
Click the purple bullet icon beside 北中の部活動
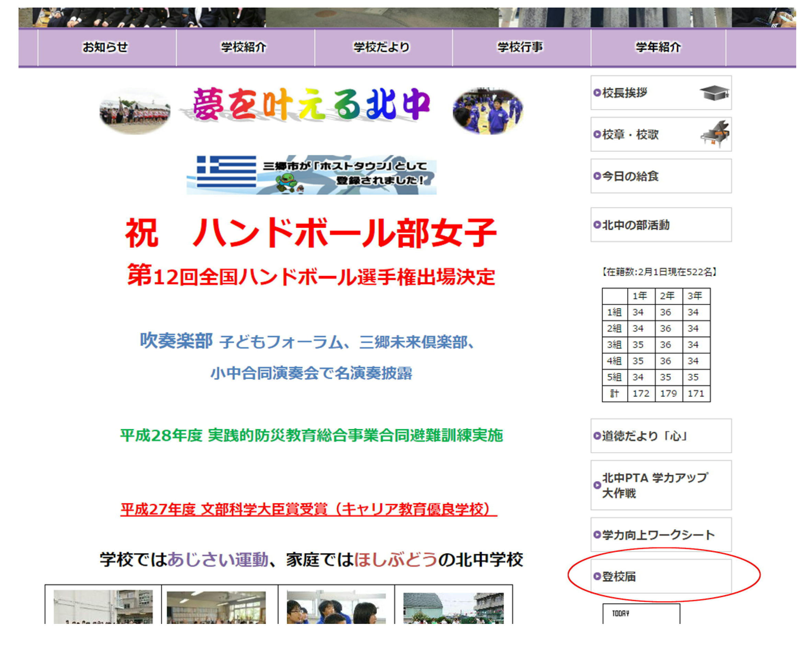597,225
